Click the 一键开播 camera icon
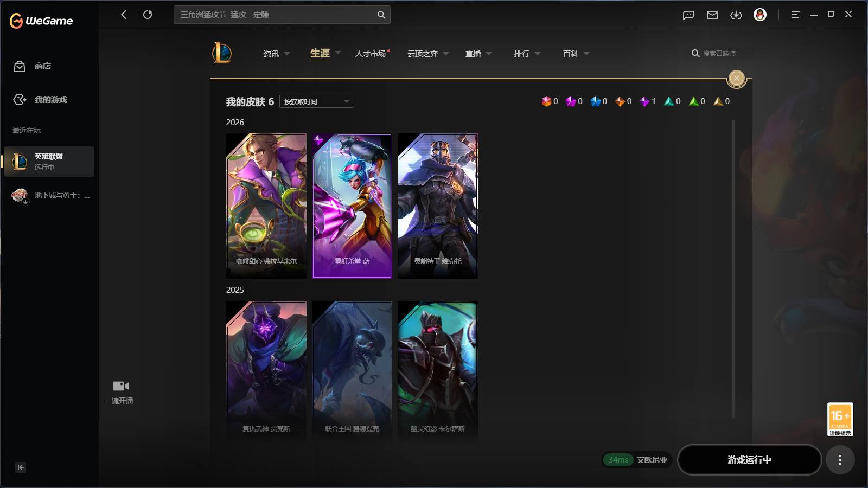868x488 pixels. coord(120,386)
